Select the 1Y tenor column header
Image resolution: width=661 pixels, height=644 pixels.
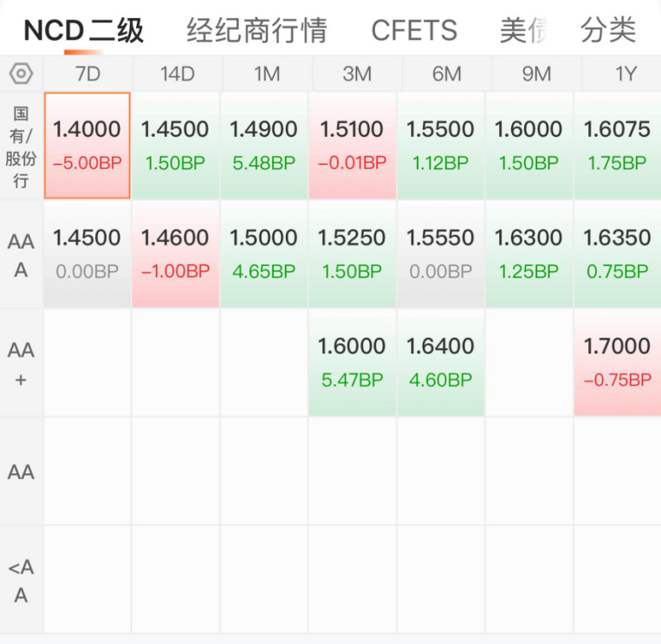point(625,74)
